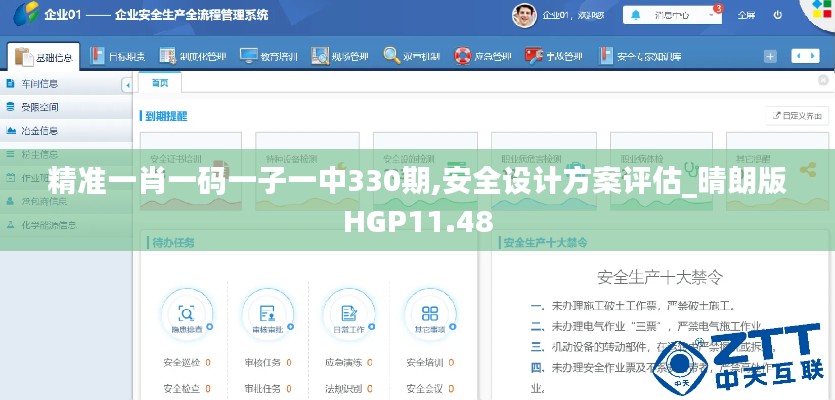Open the 安全专家知识库 module
Viewport: 835px width, 400px height.
pos(640,56)
